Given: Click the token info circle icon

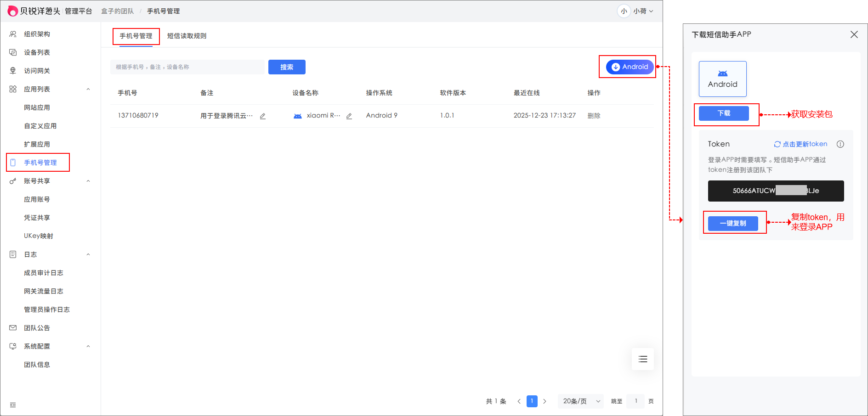Looking at the screenshot, I should [x=840, y=144].
